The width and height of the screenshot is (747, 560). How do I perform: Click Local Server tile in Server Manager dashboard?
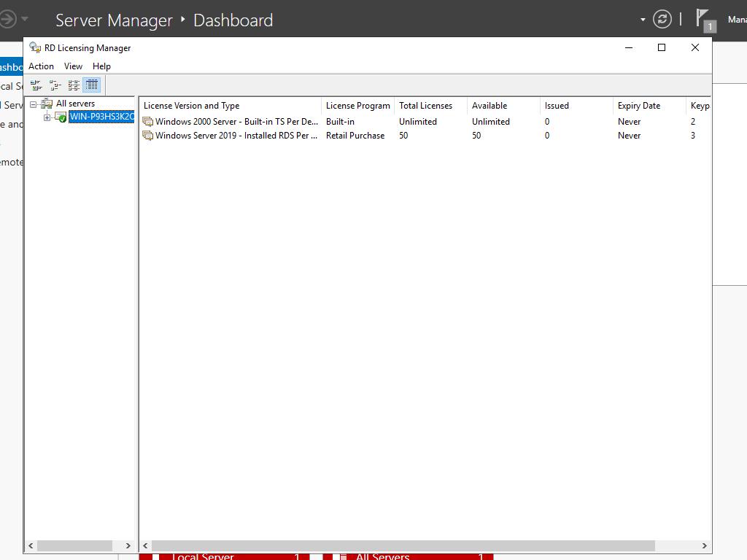[x=224, y=556]
